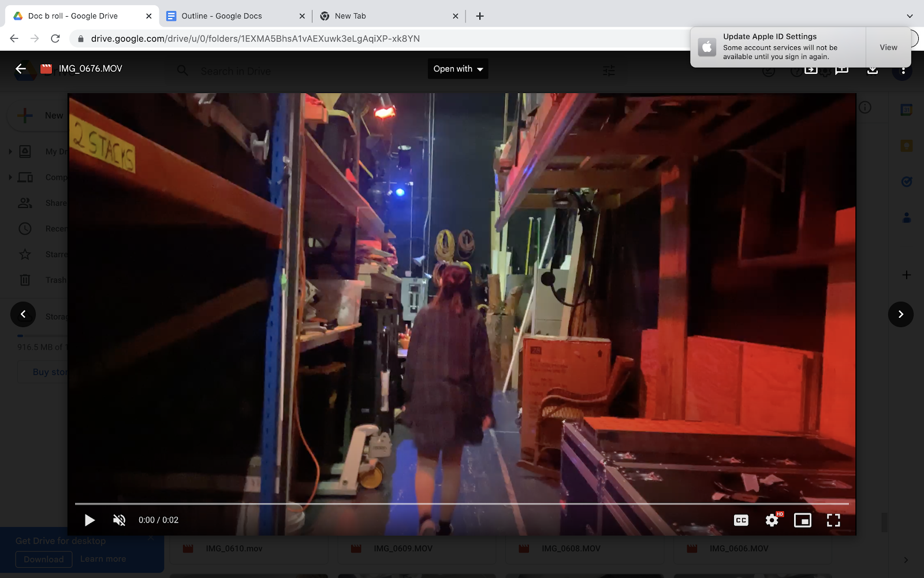Close the Outline - Google Docs tab
Viewport: 924px width, 578px height.
(x=302, y=16)
